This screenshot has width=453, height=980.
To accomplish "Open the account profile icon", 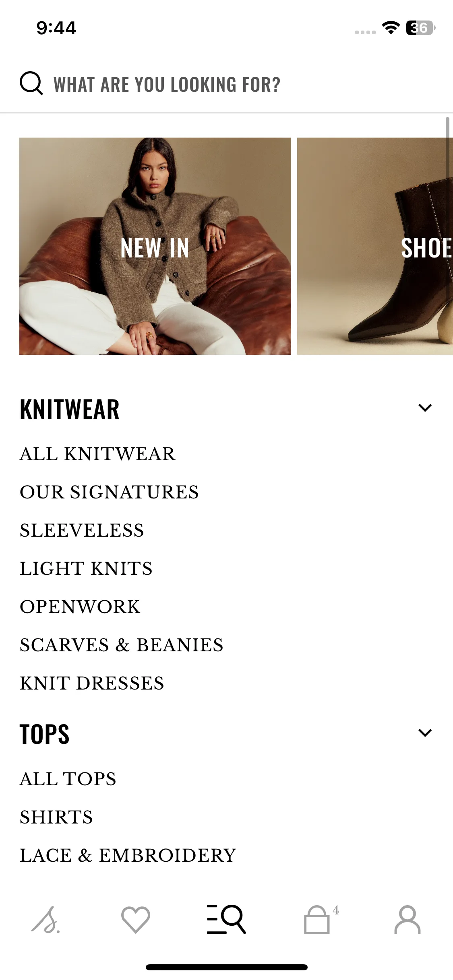I will [407, 920].
